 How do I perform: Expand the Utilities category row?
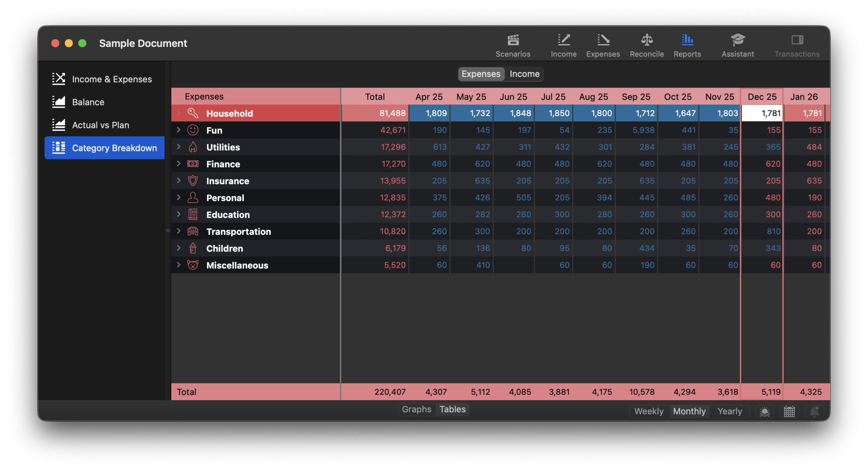tap(179, 147)
